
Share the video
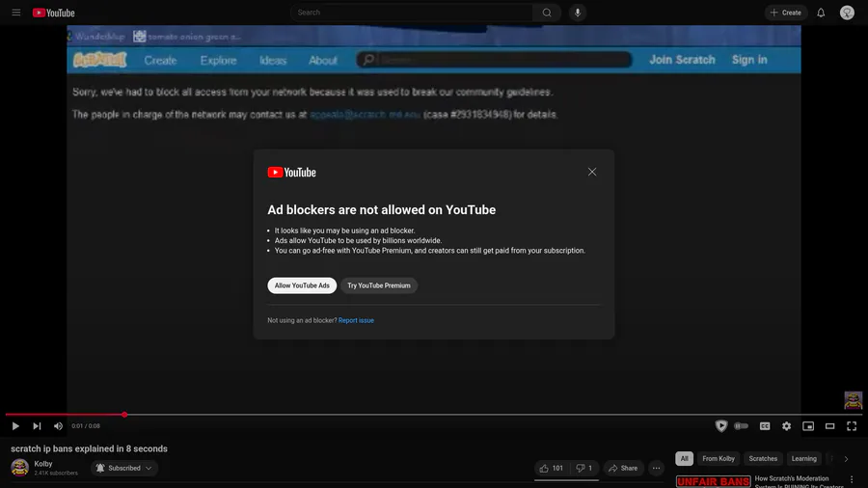[623, 468]
